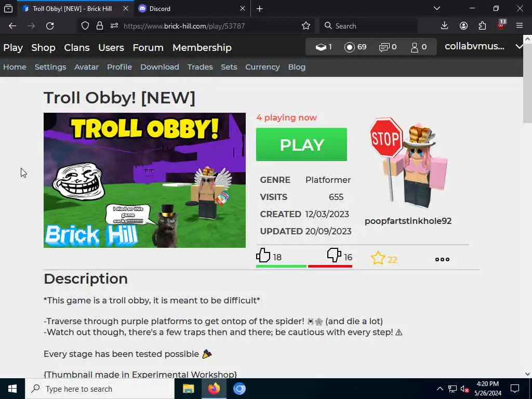Click the Troll Obby game thumbnail image
532x399 pixels.
[x=144, y=180]
